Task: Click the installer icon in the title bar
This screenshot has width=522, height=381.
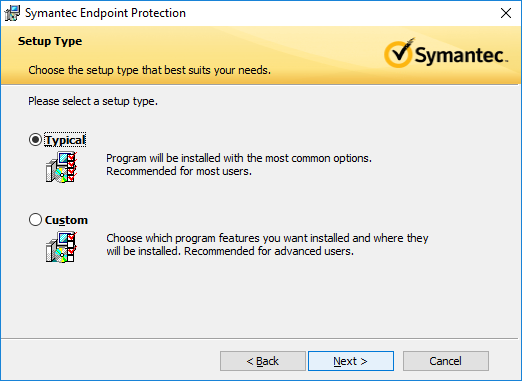Action: point(12,13)
